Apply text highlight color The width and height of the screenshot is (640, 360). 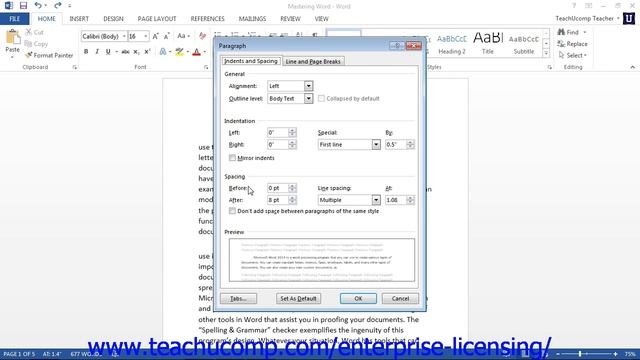coord(179,52)
